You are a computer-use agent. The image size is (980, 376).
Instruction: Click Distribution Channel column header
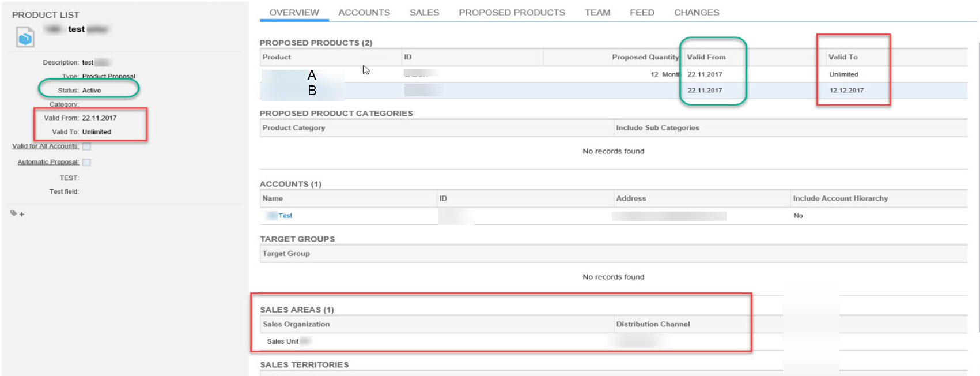click(653, 324)
